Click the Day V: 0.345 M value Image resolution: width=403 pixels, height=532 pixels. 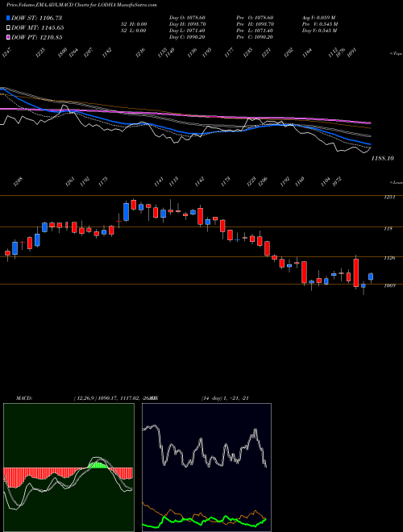[x=319, y=31]
